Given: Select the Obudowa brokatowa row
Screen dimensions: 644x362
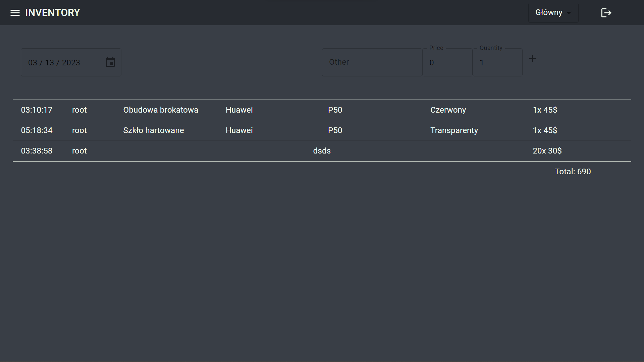Looking at the screenshot, I should coord(161,110).
